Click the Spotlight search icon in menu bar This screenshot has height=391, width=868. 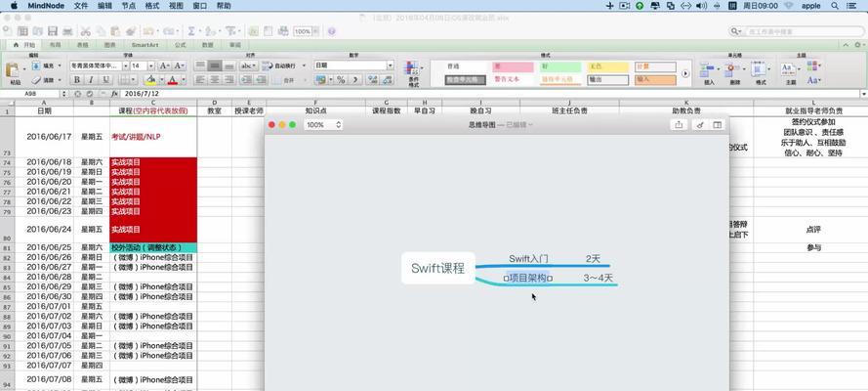[x=834, y=6]
